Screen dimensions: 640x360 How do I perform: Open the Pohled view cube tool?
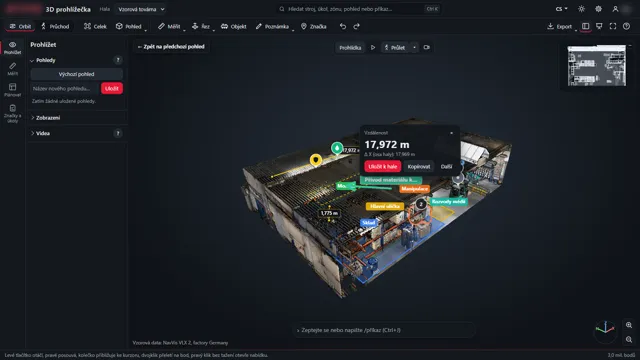point(128,27)
